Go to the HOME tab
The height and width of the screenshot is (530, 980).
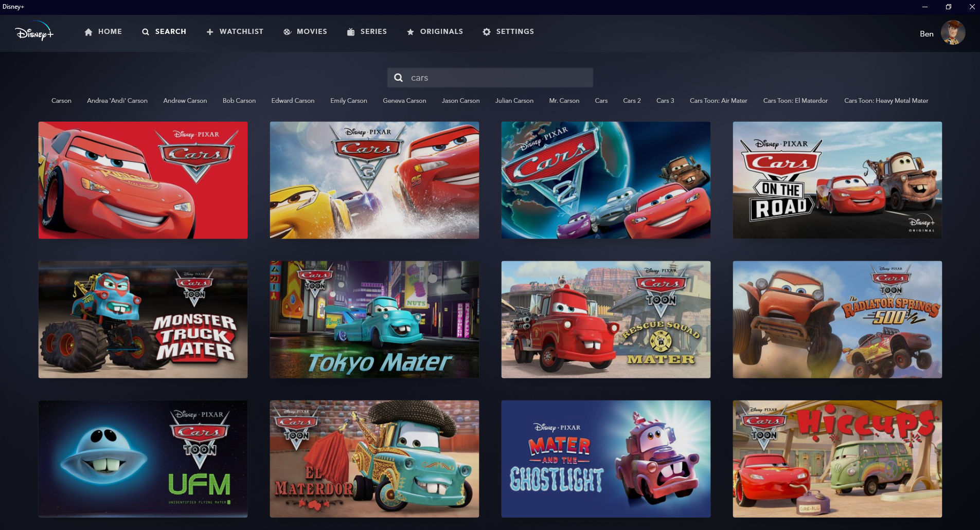pyautogui.click(x=110, y=31)
